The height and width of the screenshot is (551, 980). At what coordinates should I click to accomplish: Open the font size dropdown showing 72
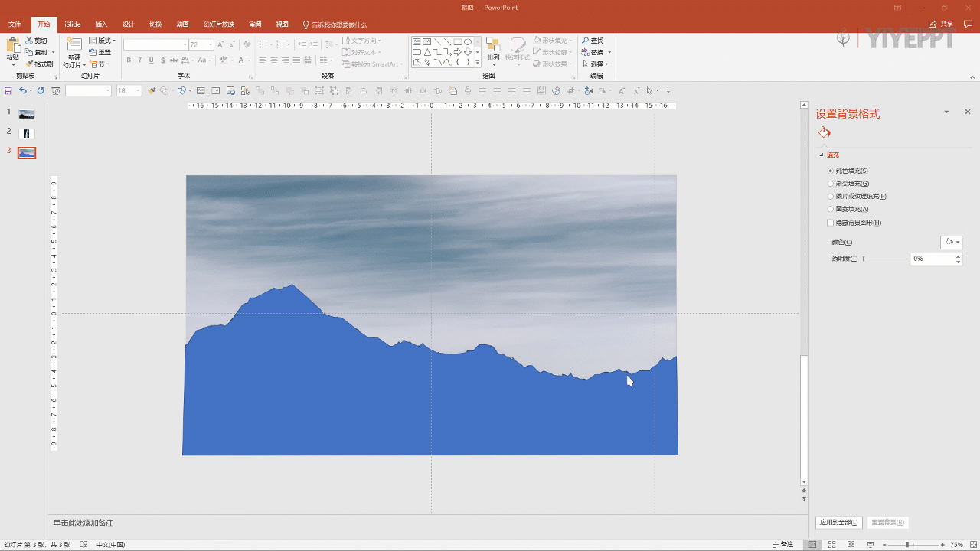(211, 45)
